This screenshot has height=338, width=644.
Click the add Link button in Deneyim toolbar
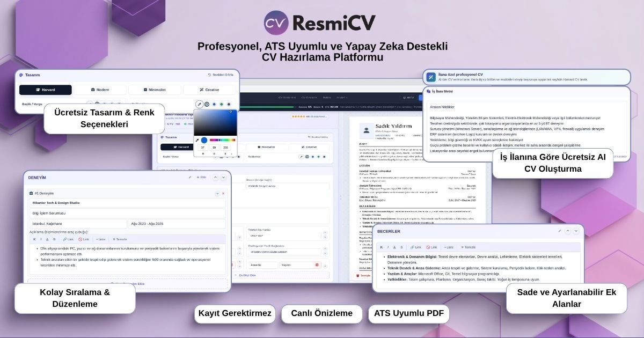click(68, 239)
